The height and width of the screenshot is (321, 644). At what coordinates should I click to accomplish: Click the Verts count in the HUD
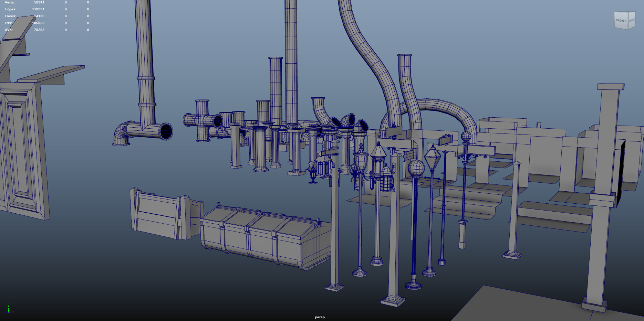[39, 2]
